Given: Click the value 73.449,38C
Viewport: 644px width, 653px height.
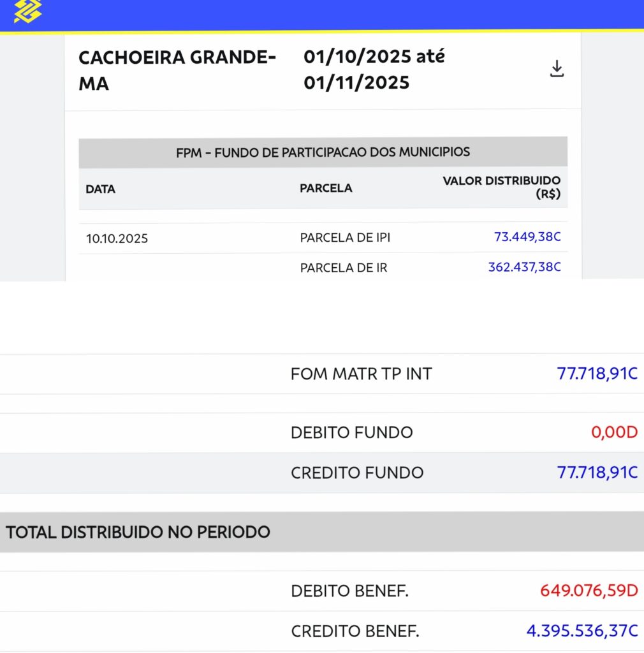Looking at the screenshot, I should (527, 237).
